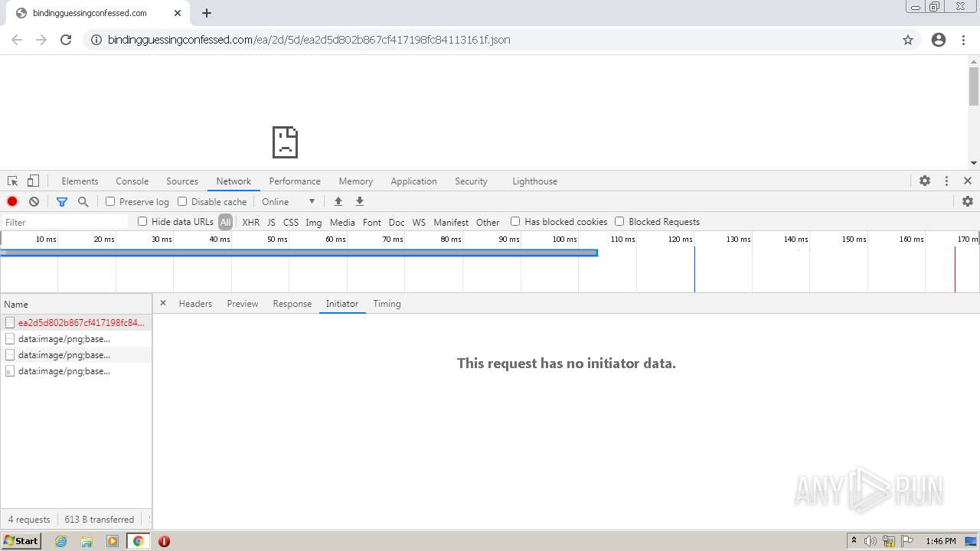Close the bindingguessingconfessed.com tab
The height and width of the screenshot is (551, 980).
(178, 13)
